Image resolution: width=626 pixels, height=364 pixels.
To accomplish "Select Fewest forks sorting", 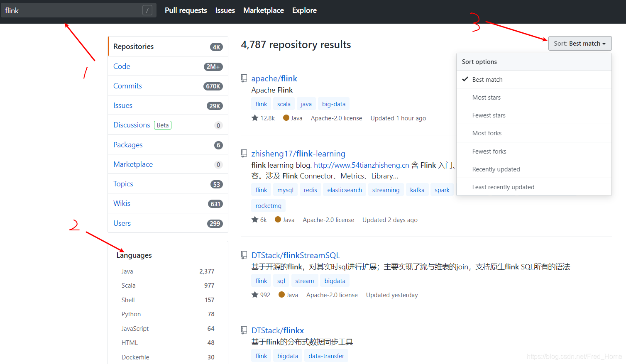I will click(489, 151).
